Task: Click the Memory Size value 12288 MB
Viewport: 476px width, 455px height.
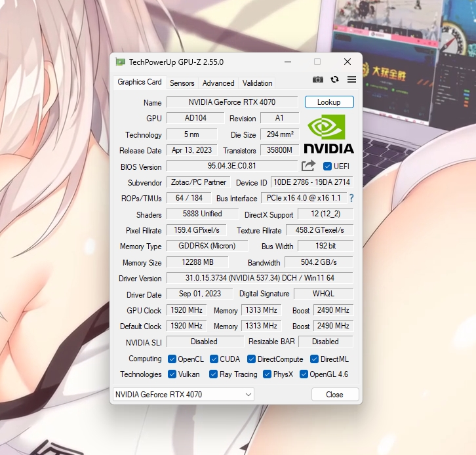Action: pyautogui.click(x=197, y=262)
